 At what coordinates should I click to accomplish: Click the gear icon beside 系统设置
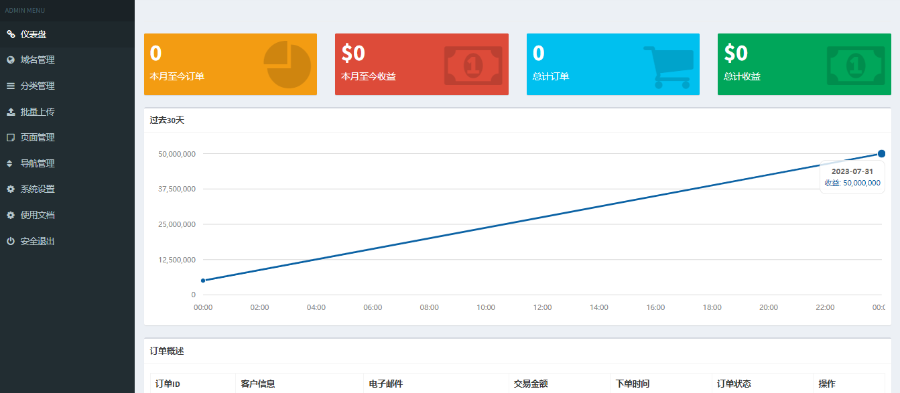pos(10,189)
